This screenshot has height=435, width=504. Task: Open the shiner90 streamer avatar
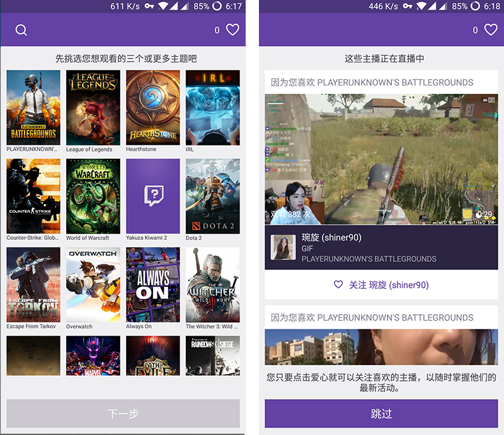click(283, 247)
